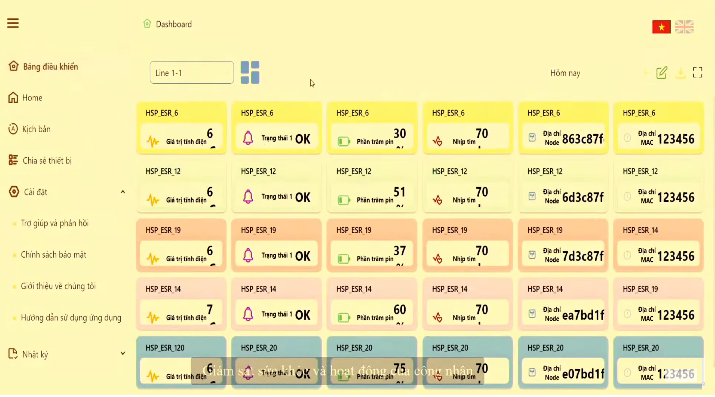Screen dimensions: 715x397
Task: Click battery percentage value 30
Action: point(399,134)
